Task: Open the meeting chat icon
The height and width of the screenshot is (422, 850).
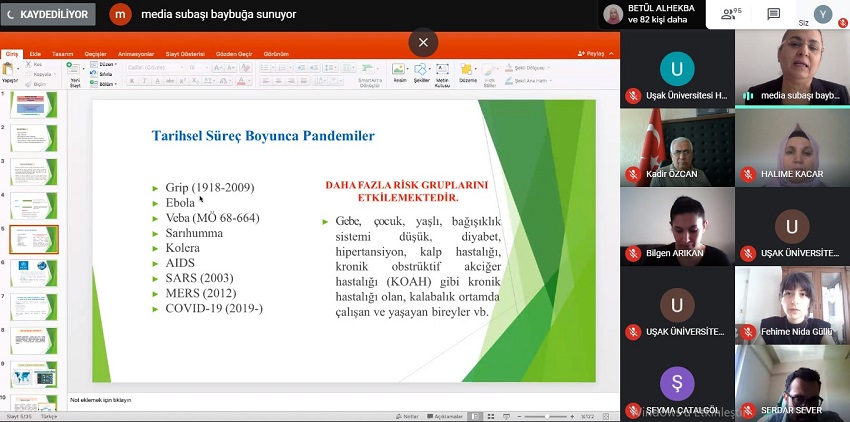Action: [x=773, y=14]
